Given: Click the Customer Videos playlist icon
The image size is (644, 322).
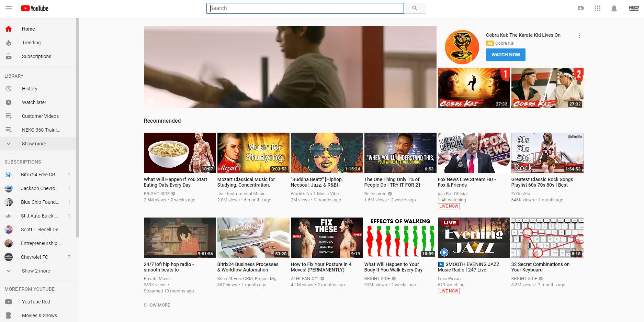Looking at the screenshot, I should point(9,116).
